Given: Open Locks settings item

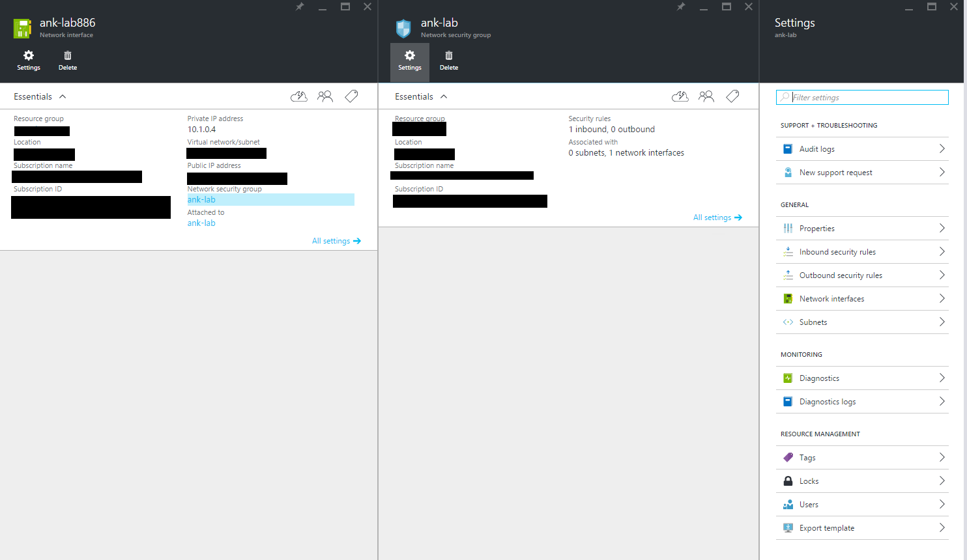Looking at the screenshot, I should [862, 481].
